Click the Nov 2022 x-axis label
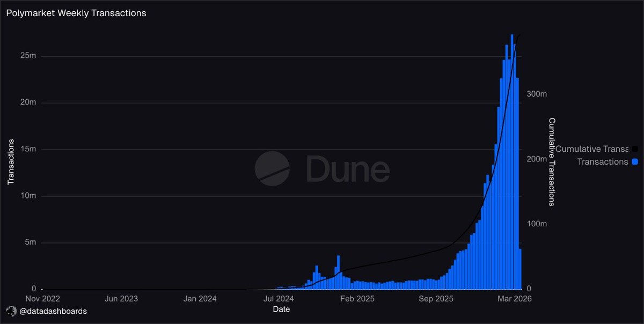 point(42,299)
